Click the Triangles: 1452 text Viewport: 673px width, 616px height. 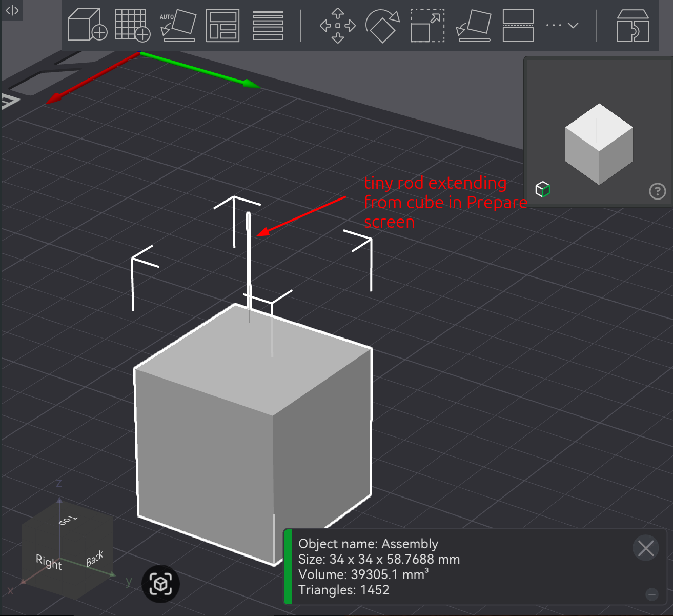(344, 590)
